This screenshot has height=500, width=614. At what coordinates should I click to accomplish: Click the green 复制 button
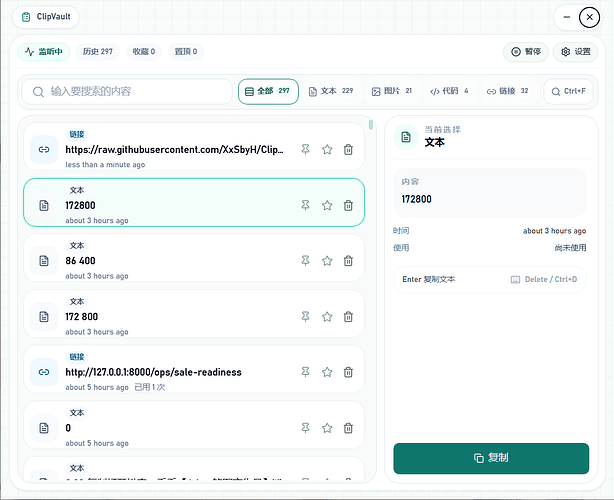491,458
